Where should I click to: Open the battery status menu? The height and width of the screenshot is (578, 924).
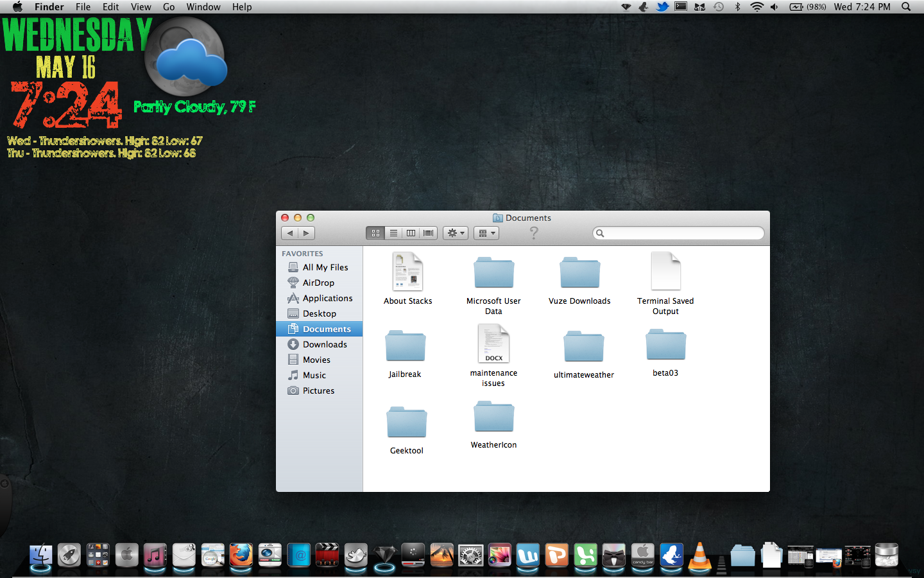[808, 6]
